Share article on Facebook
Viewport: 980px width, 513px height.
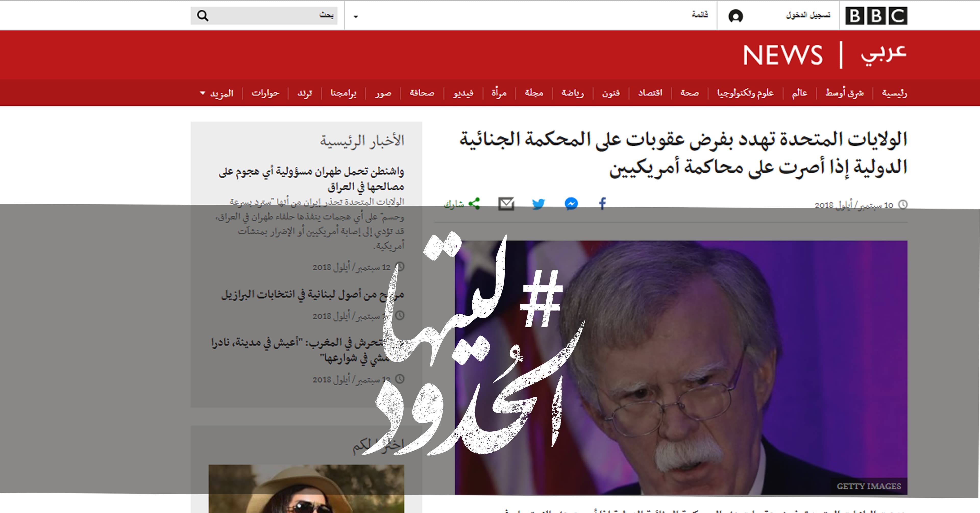[x=602, y=204]
